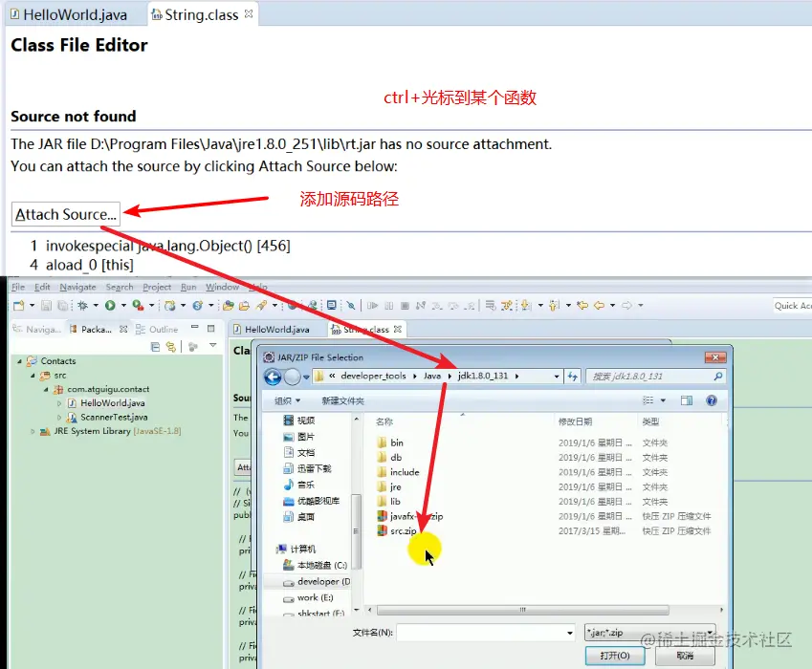Click the Save toolbar icon

[x=46, y=305]
